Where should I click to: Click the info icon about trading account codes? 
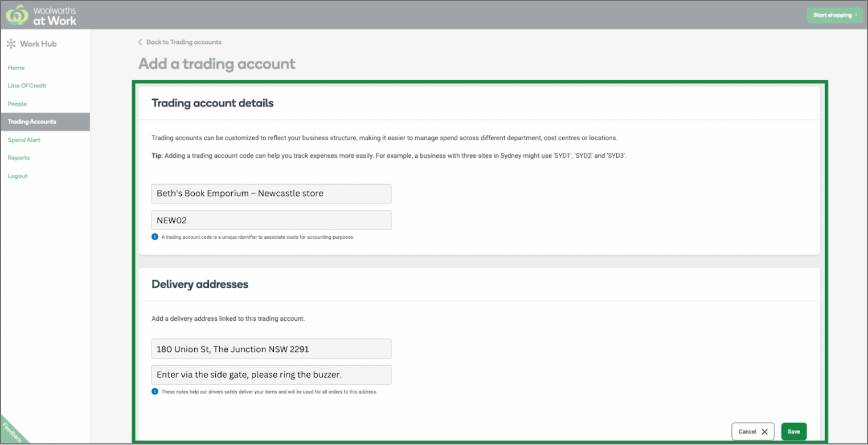pos(154,237)
